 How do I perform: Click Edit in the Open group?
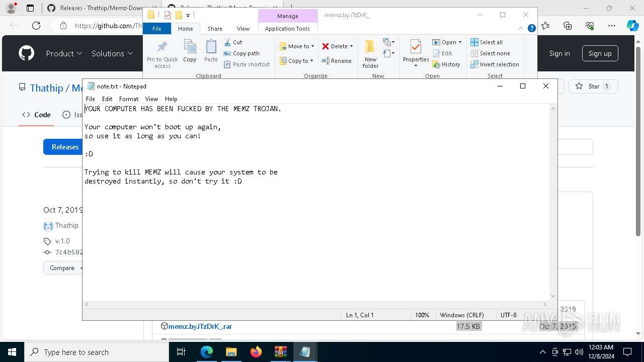(442, 53)
